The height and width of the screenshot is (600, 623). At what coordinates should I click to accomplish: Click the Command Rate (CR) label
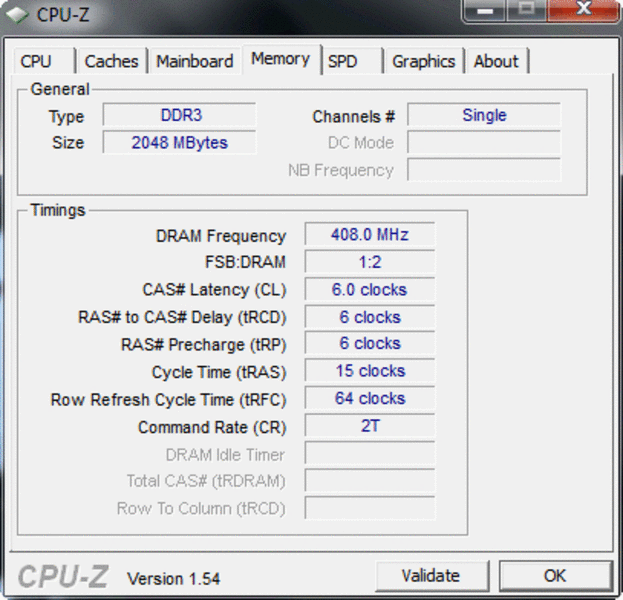click(212, 427)
